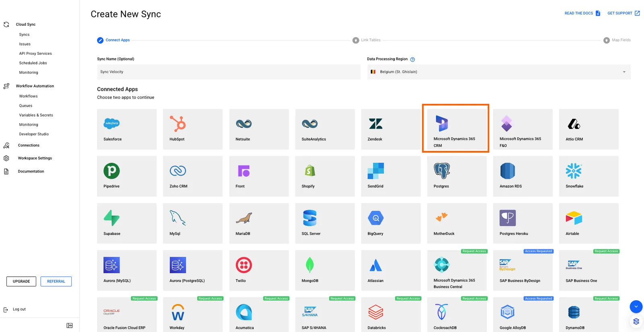Viewport: 644px width, 332px height.
Task: Select the Zoho CRM card
Action: pyautogui.click(x=193, y=176)
